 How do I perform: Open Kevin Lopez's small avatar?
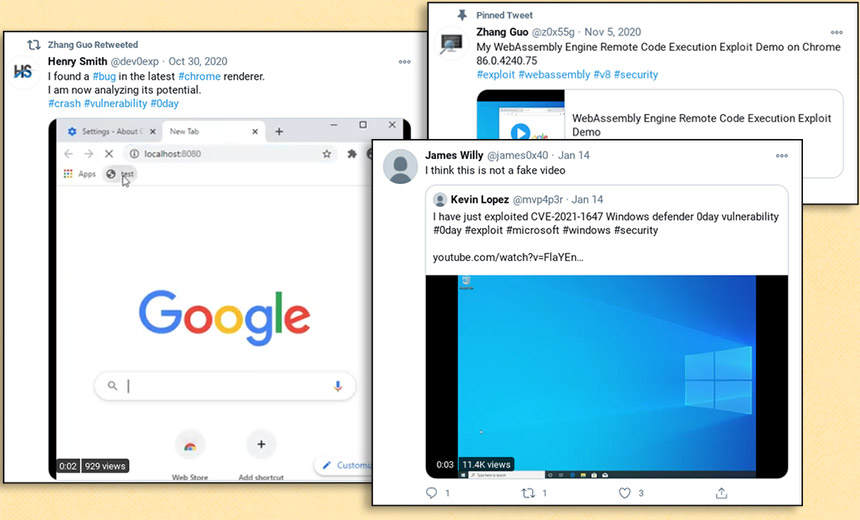pos(440,199)
